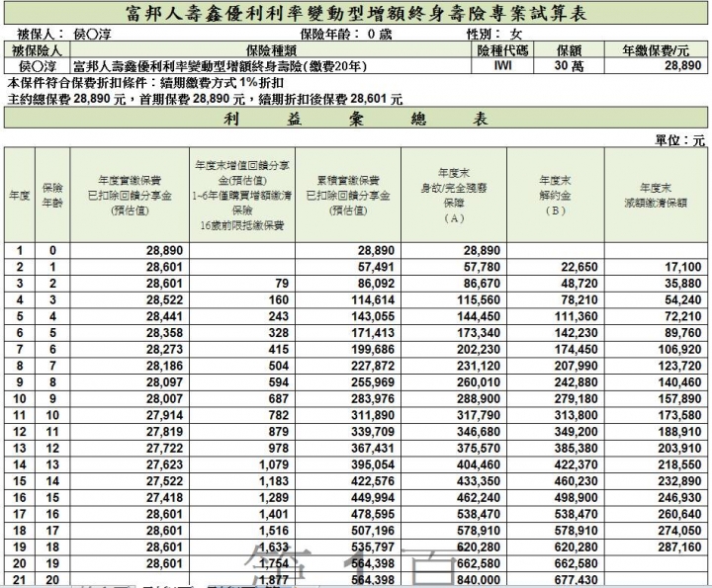Click the 被保險人 header cell
This screenshot has height=588, width=712.
[37, 50]
